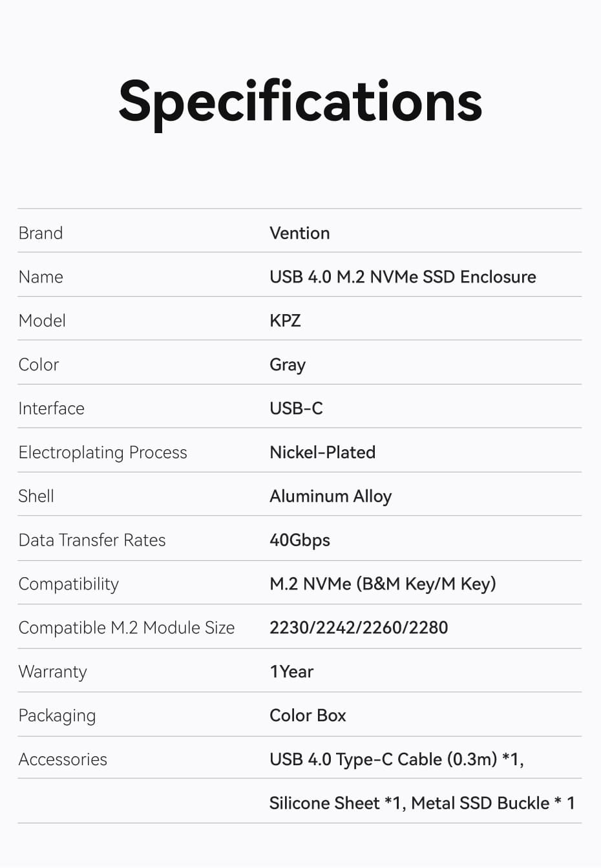Select the Color Box packaging value
This screenshot has width=601, height=868.
[x=308, y=715]
